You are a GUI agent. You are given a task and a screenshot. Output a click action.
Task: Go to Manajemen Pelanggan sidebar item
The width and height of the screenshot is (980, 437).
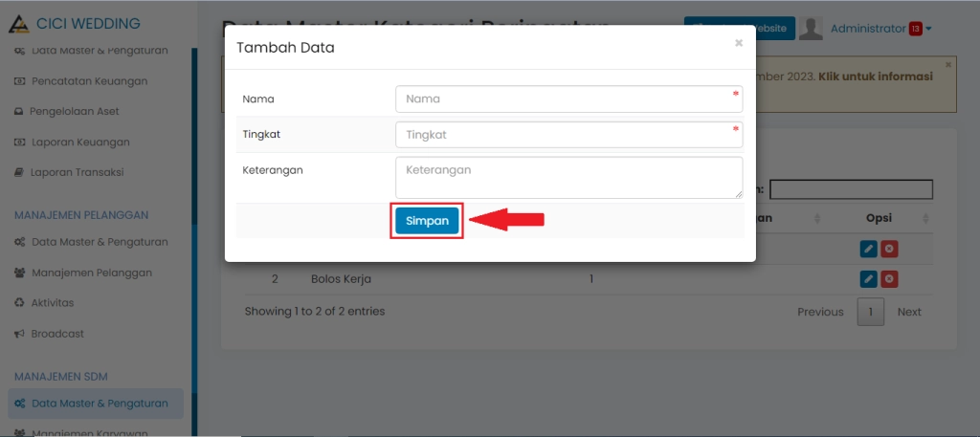pos(91,273)
